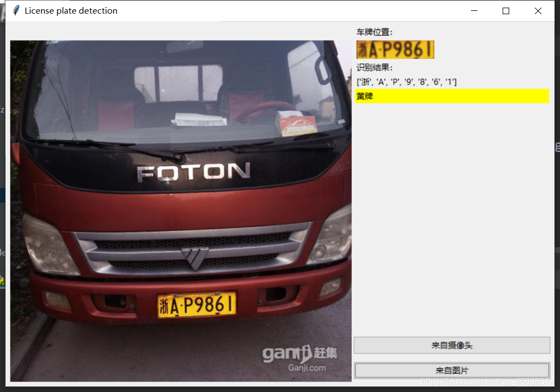The width and height of the screenshot is (560, 392).
Task: Select the cropped 浙A·P9861 plate thumbnail
Action: pyautogui.click(x=395, y=49)
